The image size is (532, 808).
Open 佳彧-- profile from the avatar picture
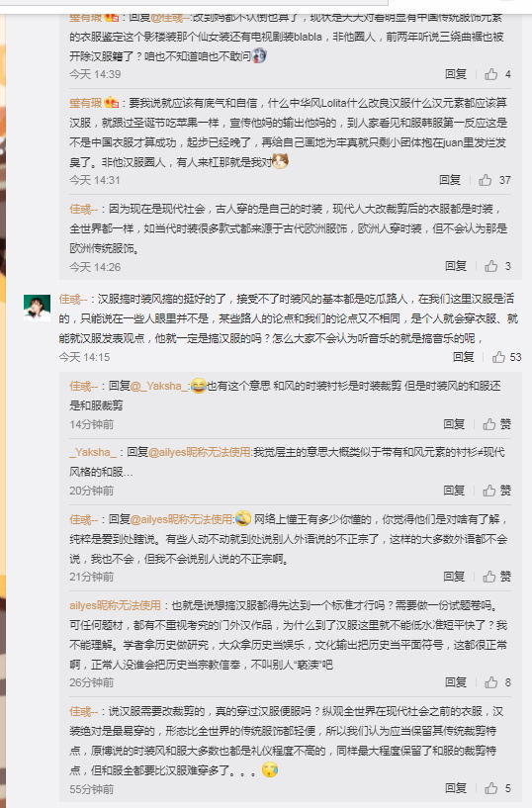(37, 309)
